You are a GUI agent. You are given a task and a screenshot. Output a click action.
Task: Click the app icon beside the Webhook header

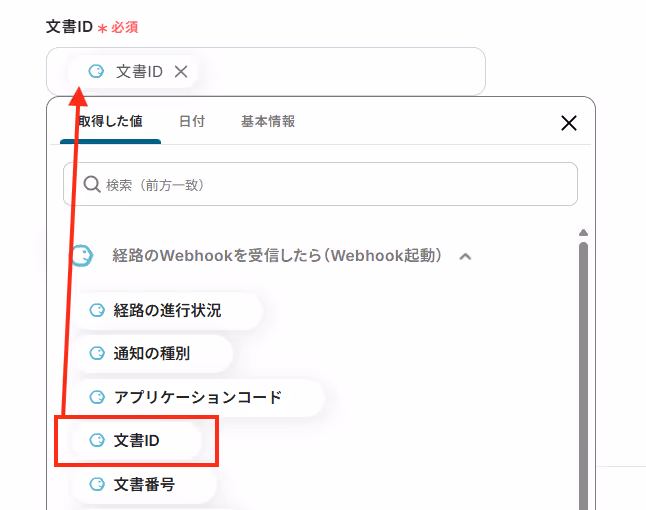(82, 256)
